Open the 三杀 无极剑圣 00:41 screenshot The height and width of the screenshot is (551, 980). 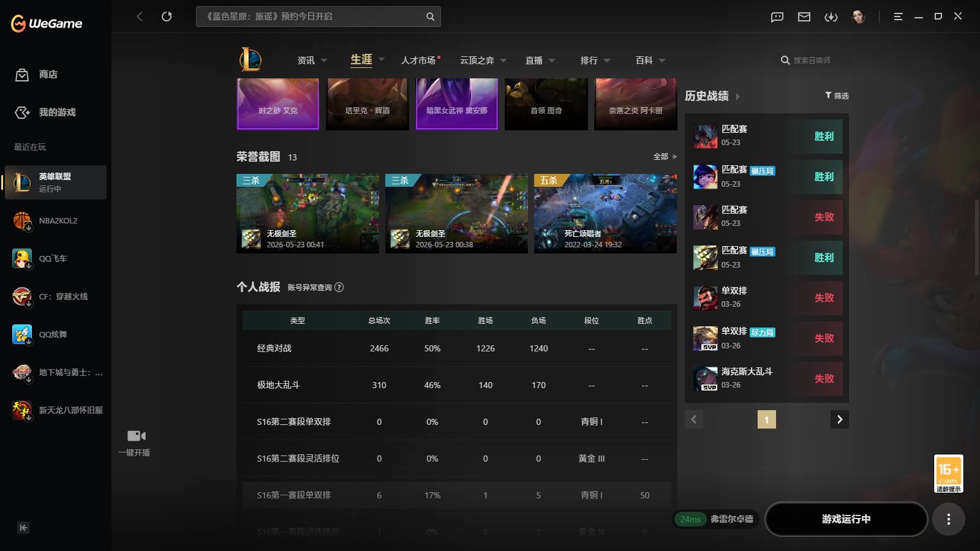pyautogui.click(x=307, y=214)
